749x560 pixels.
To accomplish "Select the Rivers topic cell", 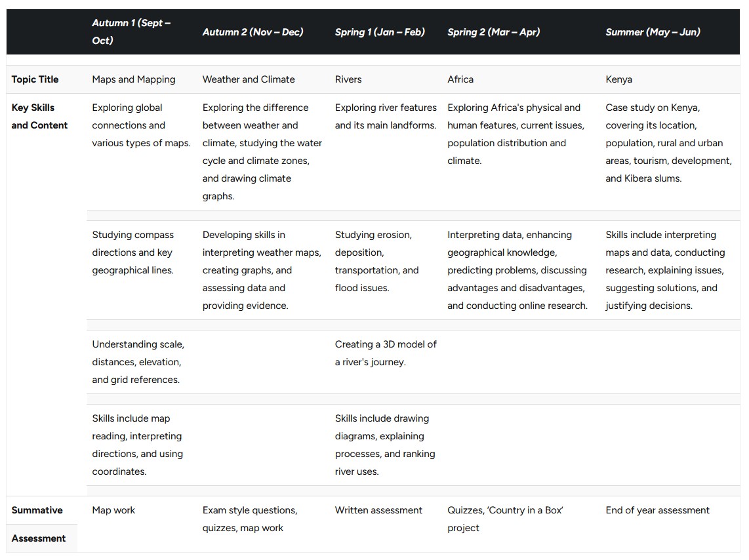I will click(x=348, y=79).
